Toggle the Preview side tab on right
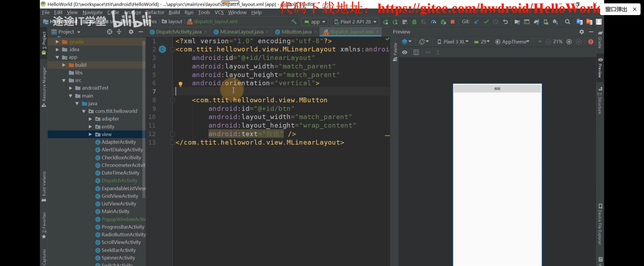The width and height of the screenshot is (644, 266). coord(600,68)
